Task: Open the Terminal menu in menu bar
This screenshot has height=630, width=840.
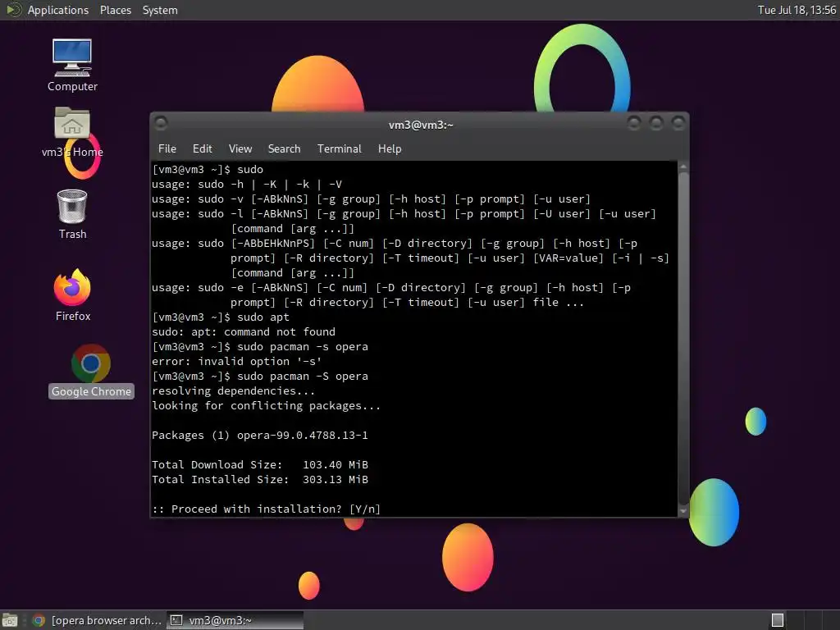Action: 339,149
